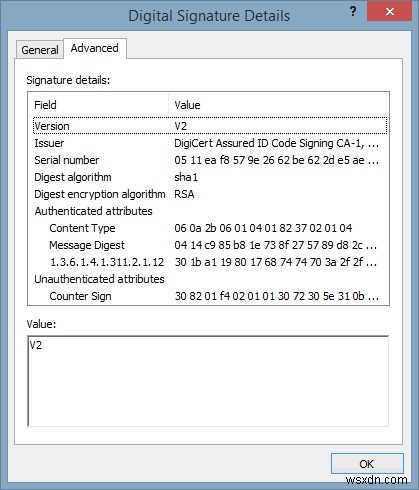The width and height of the screenshot is (419, 490).
Task: Click the serial number value starting 05 11 ea
Action: point(276,160)
